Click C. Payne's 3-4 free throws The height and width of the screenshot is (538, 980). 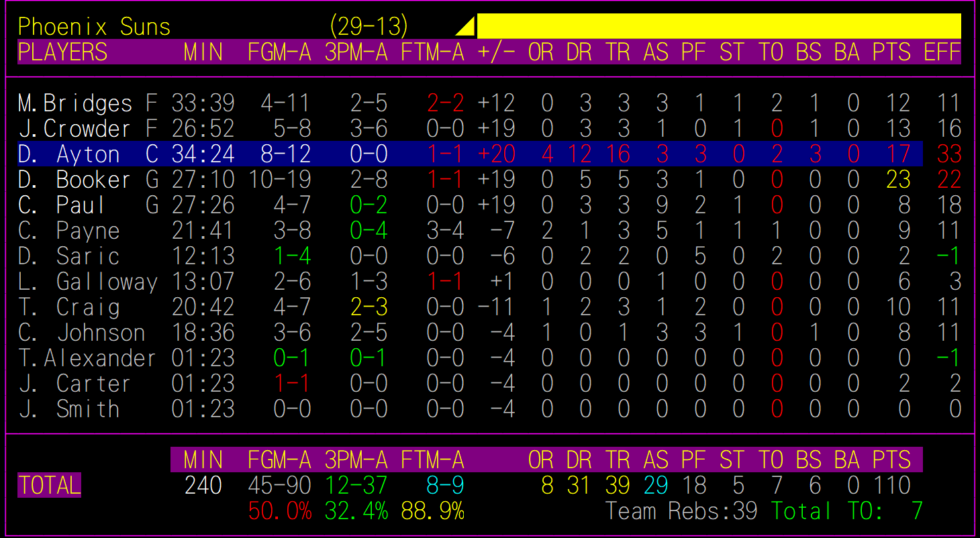[x=446, y=231]
